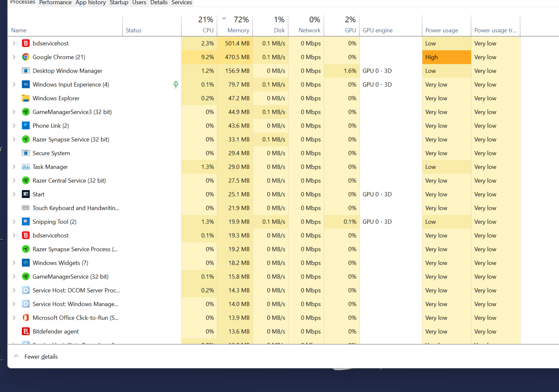Sort by the GPU engine column header
The height and width of the screenshot is (392, 559).
391,26
